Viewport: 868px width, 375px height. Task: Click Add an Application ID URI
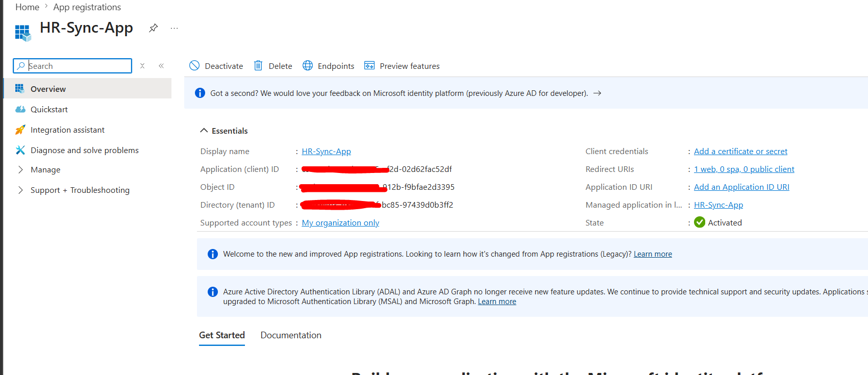point(741,187)
